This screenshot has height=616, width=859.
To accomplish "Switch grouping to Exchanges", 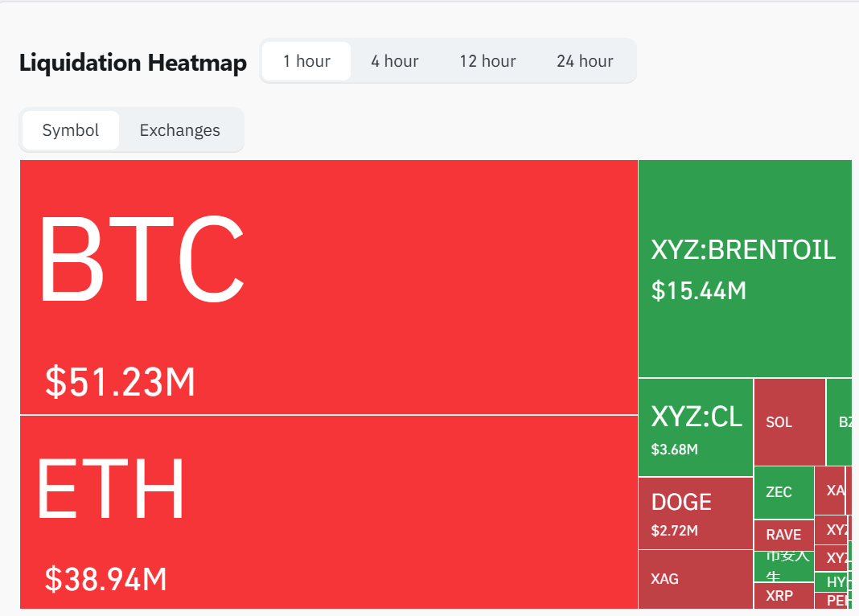I will tap(179, 129).
